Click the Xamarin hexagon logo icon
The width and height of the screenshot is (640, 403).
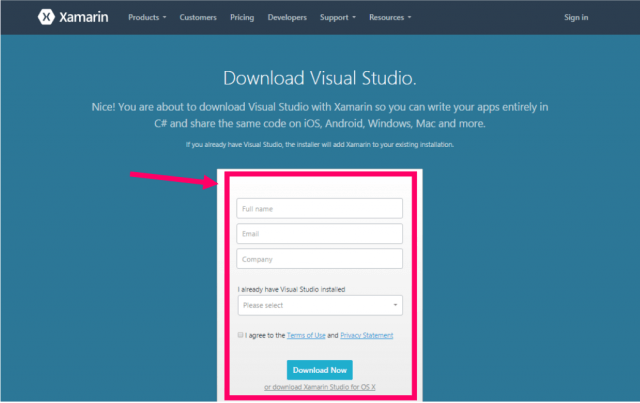[x=46, y=17]
